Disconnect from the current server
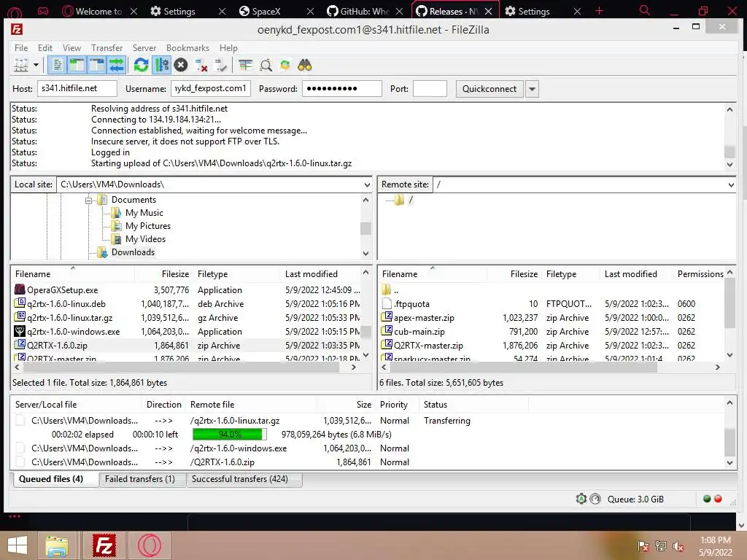747x560 pixels. pyautogui.click(x=201, y=65)
